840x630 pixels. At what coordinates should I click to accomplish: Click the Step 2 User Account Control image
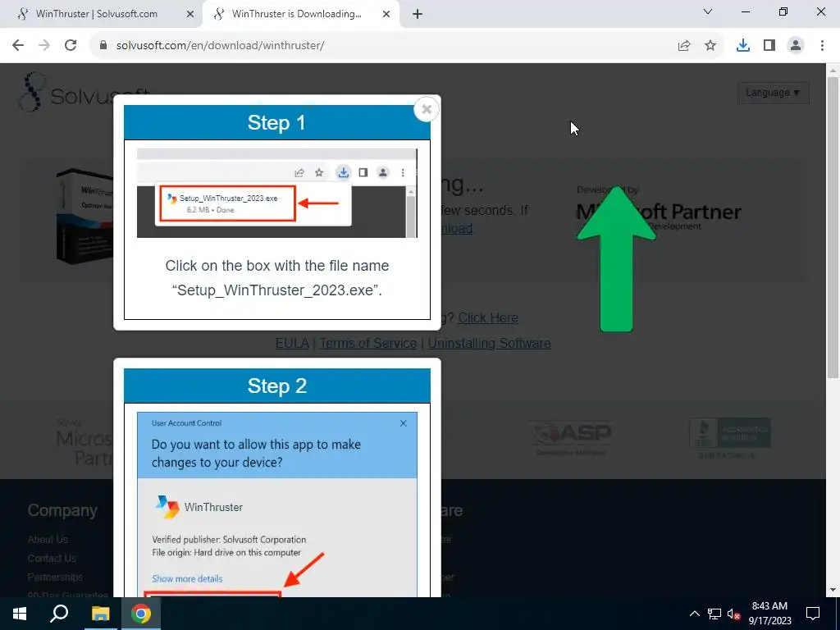click(277, 504)
